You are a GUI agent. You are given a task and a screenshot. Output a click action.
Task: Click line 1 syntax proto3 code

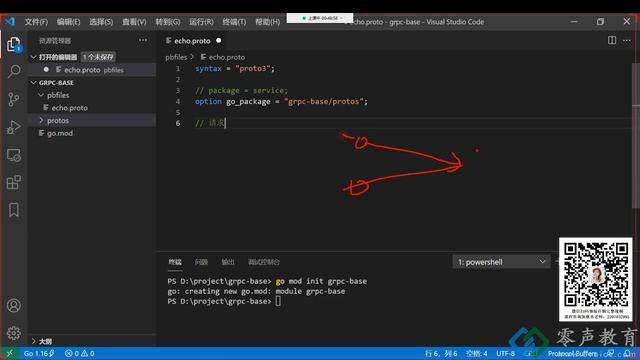point(235,69)
